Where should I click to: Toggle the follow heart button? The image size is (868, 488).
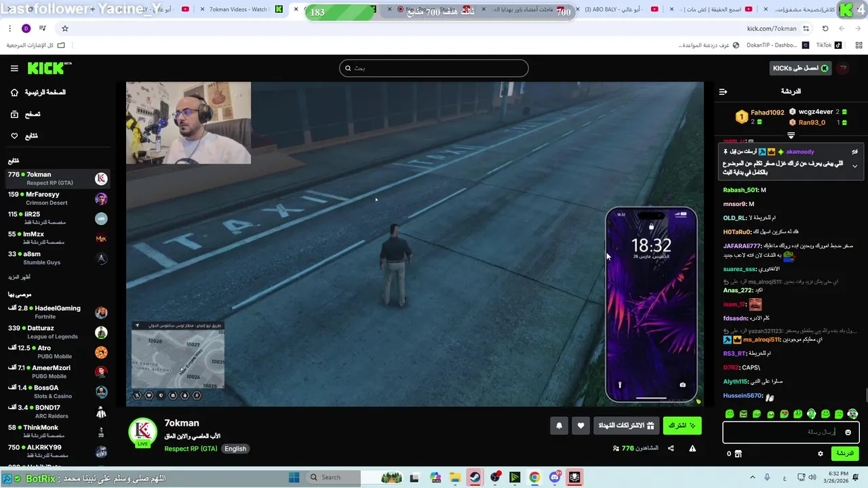tap(580, 426)
